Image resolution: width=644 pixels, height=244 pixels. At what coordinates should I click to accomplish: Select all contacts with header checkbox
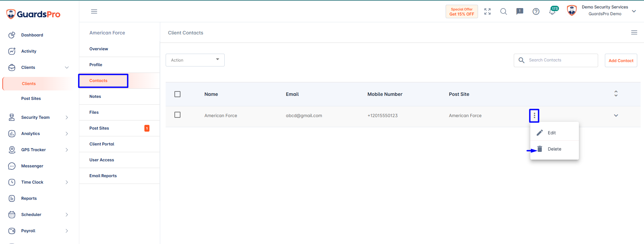(177, 94)
